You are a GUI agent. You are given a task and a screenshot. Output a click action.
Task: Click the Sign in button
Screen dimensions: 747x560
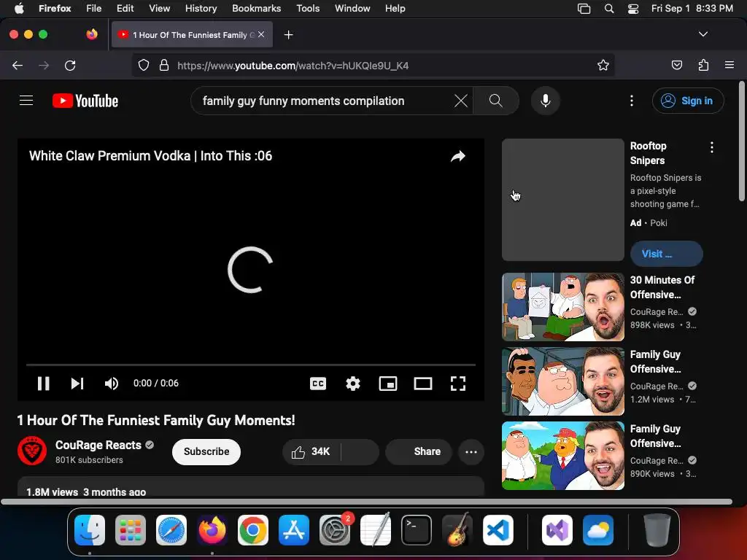688,101
